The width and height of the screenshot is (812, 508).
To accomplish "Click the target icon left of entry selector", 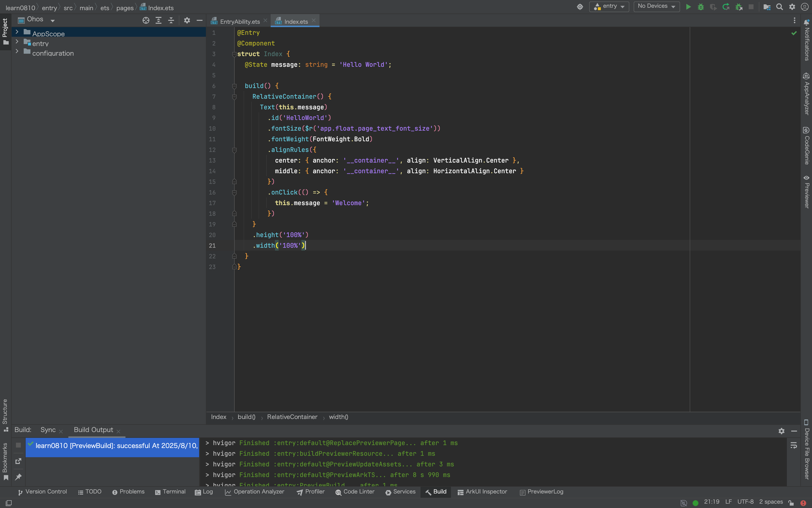I will coord(580,7).
